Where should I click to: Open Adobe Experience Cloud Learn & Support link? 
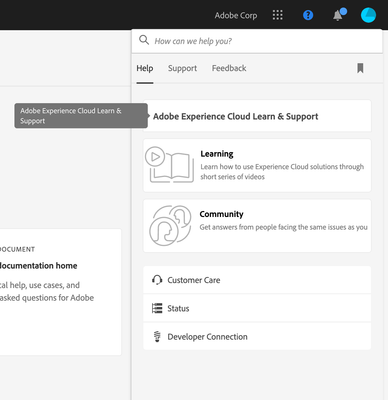tap(235, 116)
